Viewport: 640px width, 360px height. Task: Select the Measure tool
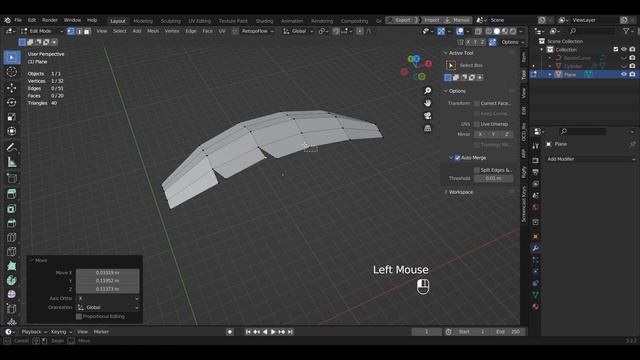pyautogui.click(x=12, y=162)
